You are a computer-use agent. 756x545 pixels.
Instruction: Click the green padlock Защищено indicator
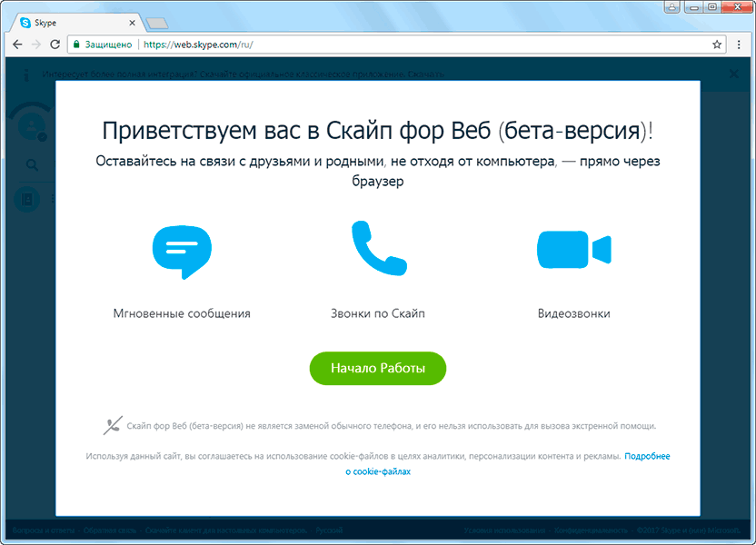point(102,45)
